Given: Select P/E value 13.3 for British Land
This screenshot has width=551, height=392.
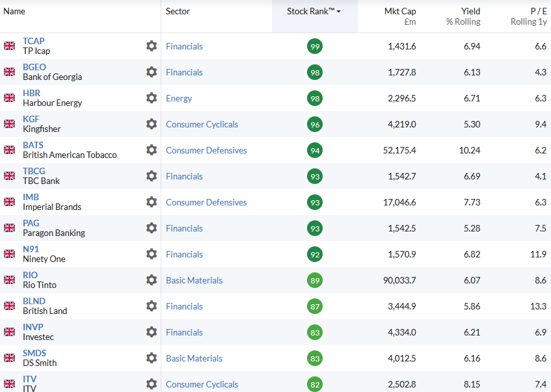Looking at the screenshot, I should tap(539, 306).
